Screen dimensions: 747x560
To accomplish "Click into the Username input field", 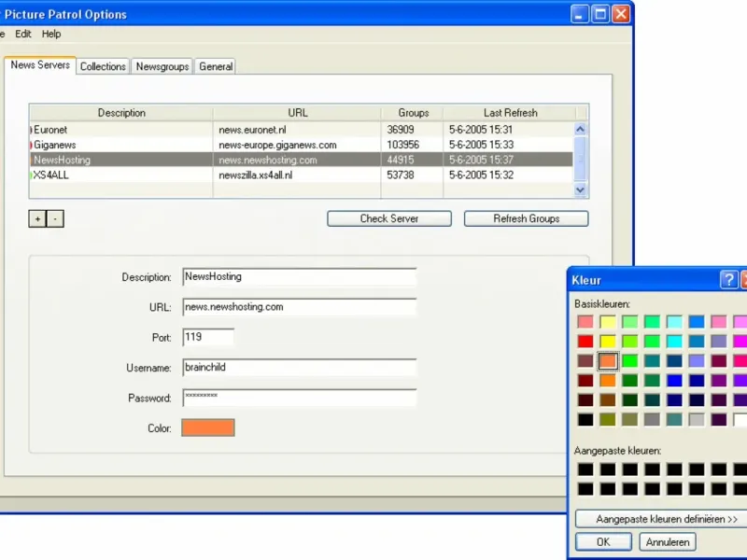I will click(x=299, y=368).
